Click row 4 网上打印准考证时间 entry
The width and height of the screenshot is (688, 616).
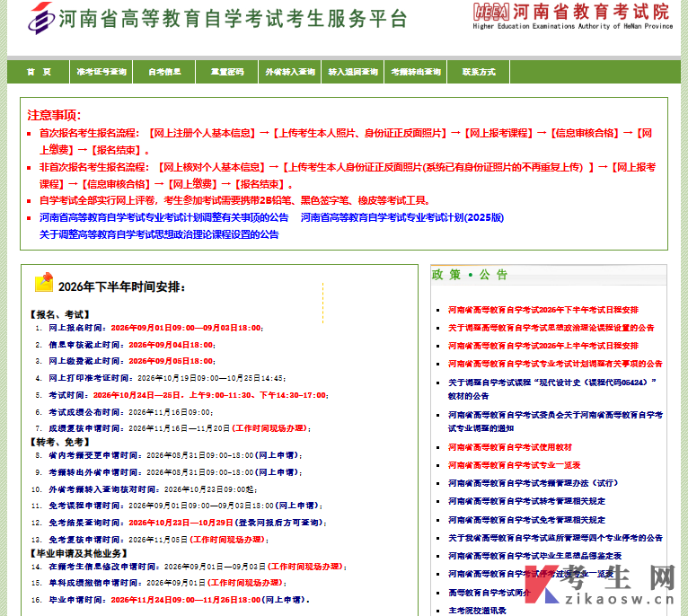tap(161, 378)
